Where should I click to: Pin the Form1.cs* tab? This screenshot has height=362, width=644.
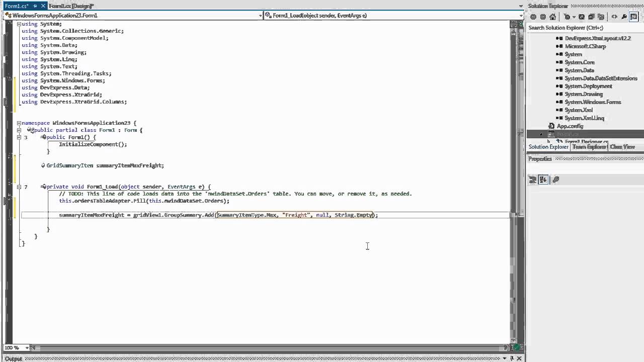pos(35,6)
